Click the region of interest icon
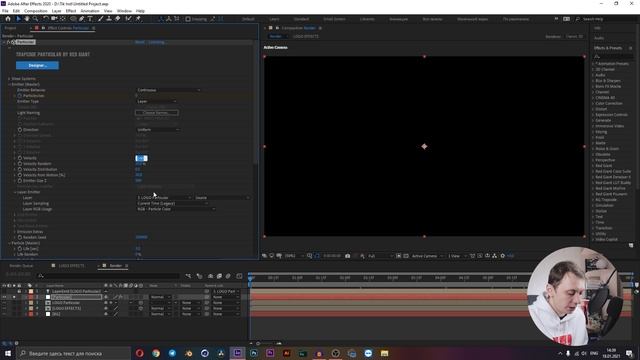This screenshot has width=640, height=360. coord(398,256)
